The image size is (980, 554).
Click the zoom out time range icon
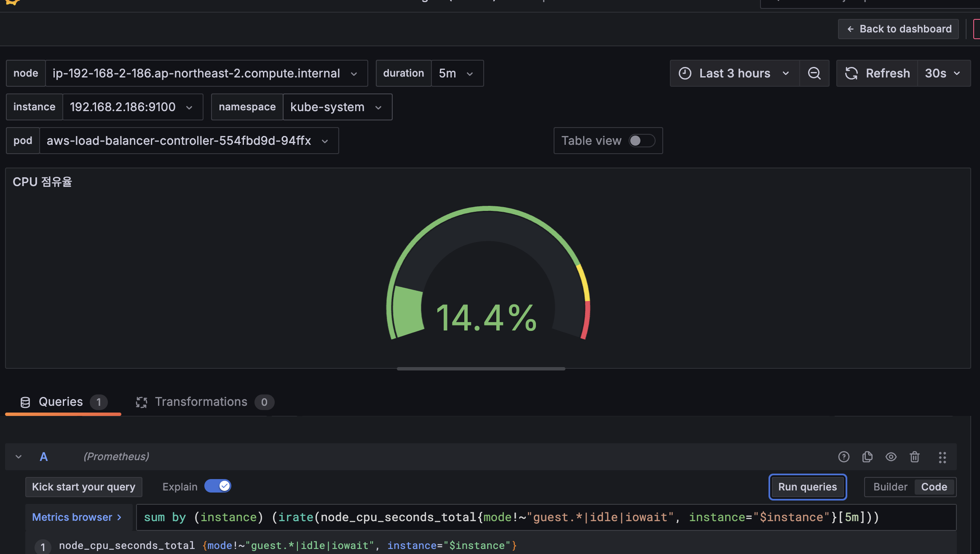814,73
